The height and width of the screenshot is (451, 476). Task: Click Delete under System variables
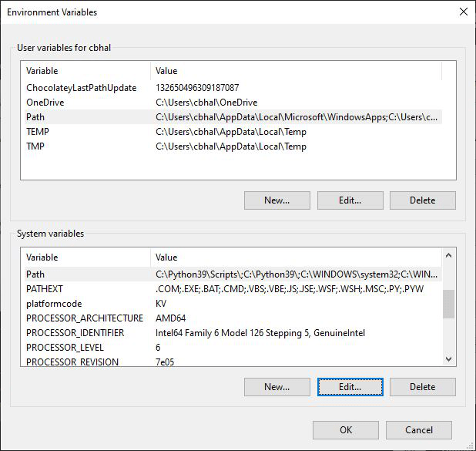tap(422, 386)
